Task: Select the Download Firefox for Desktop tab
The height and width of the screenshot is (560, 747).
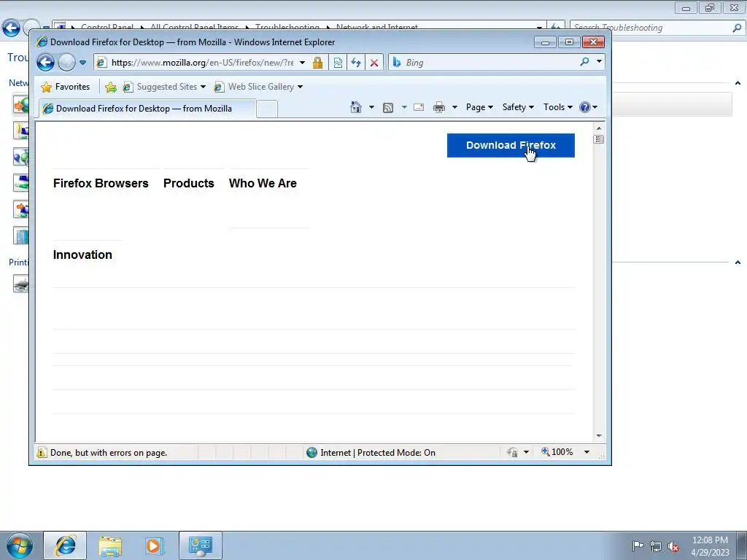Action: click(x=147, y=109)
